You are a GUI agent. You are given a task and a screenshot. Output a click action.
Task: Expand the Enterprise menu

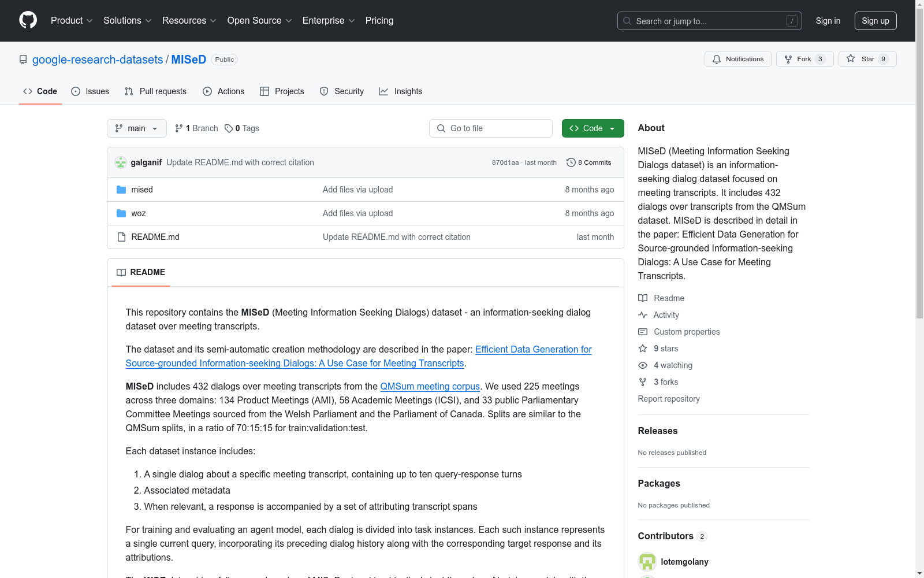tap(329, 20)
